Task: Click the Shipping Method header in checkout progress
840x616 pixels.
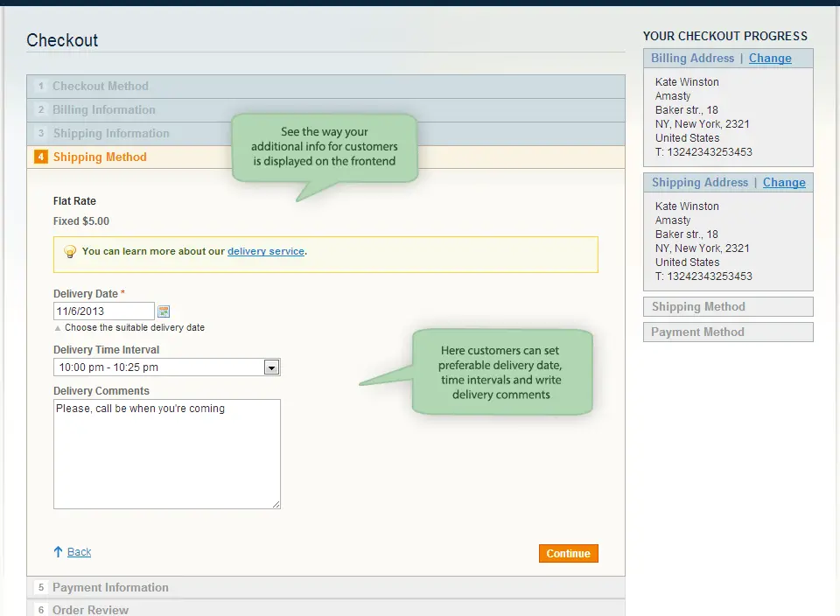Action: (700, 306)
